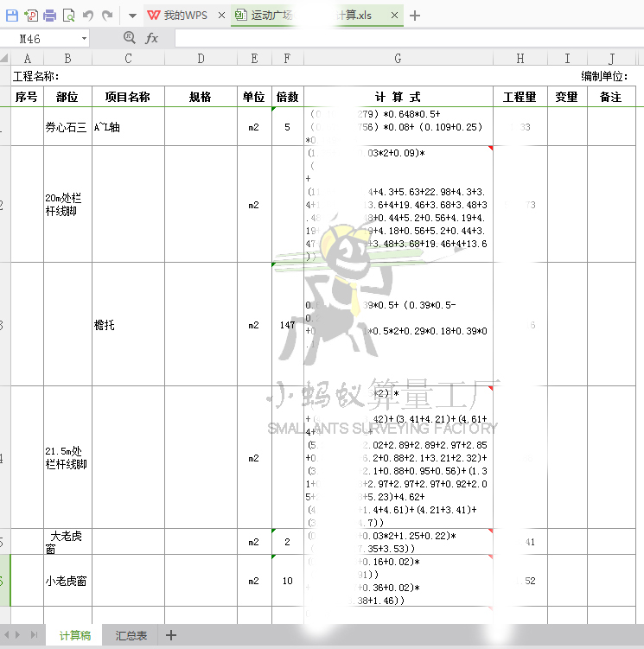Expand the quick access toolbar dropdown

pos(132,16)
